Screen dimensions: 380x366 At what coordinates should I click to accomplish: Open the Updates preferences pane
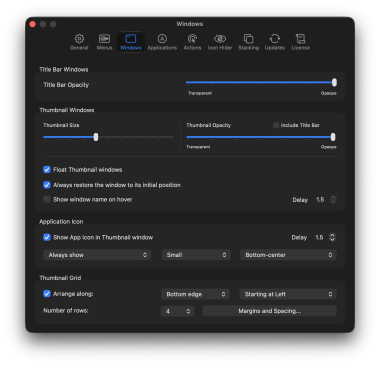(275, 42)
